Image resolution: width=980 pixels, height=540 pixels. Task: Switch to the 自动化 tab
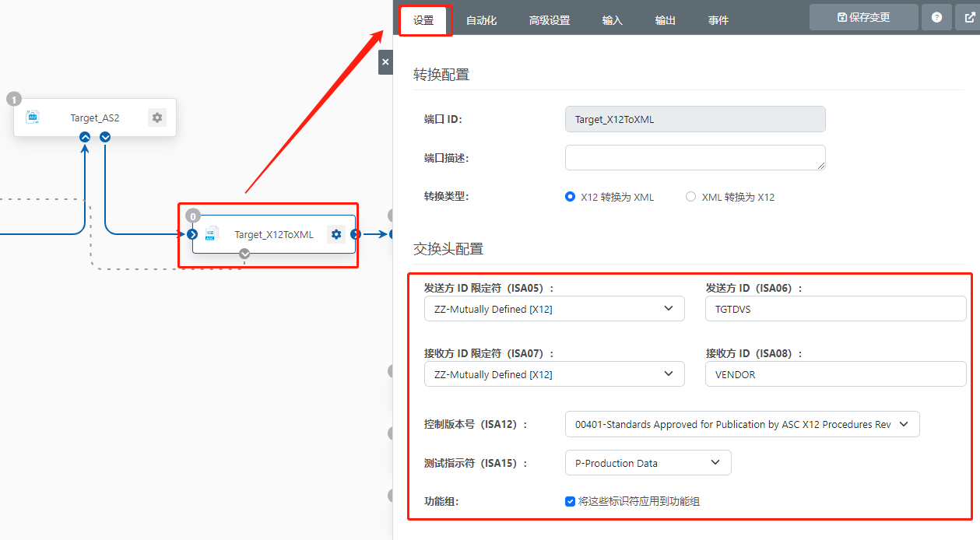481,21
